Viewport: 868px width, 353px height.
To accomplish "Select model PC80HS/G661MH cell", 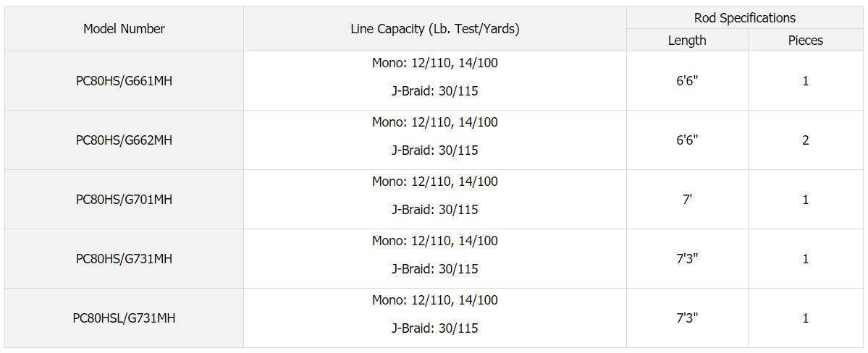I will (124, 81).
